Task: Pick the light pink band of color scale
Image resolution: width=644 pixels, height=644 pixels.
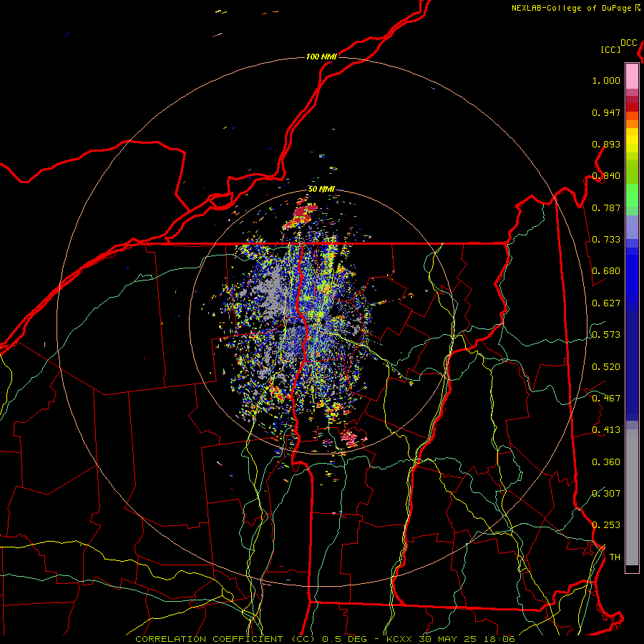Action: (632, 76)
